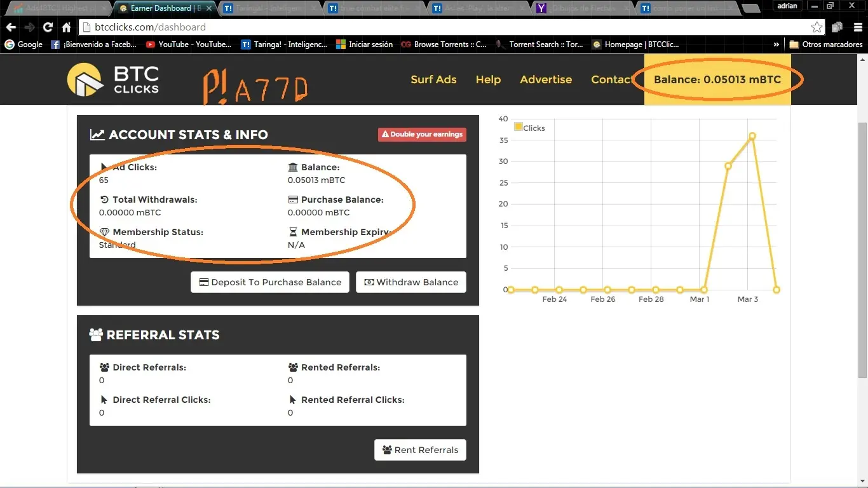The width and height of the screenshot is (868, 488).
Task: Open the Chrome hamburger menu
Action: [858, 27]
